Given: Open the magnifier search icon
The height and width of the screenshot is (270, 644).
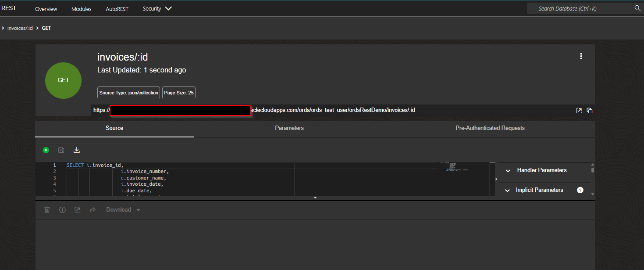Looking at the screenshot, I should coord(637,8).
